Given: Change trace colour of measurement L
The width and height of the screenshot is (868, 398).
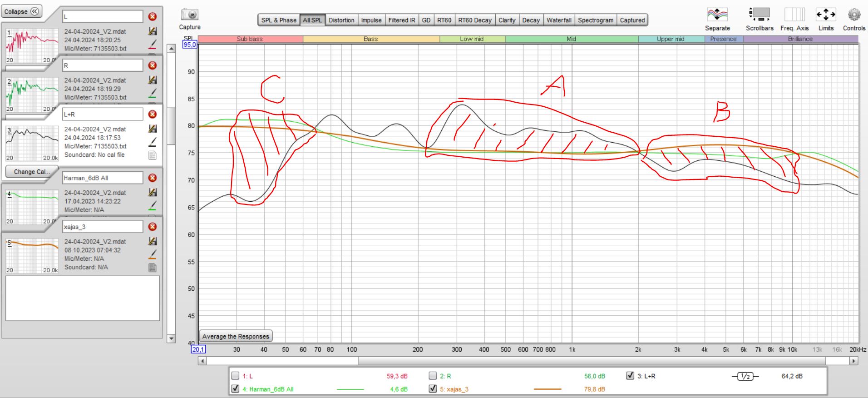Looking at the screenshot, I should tap(153, 44).
